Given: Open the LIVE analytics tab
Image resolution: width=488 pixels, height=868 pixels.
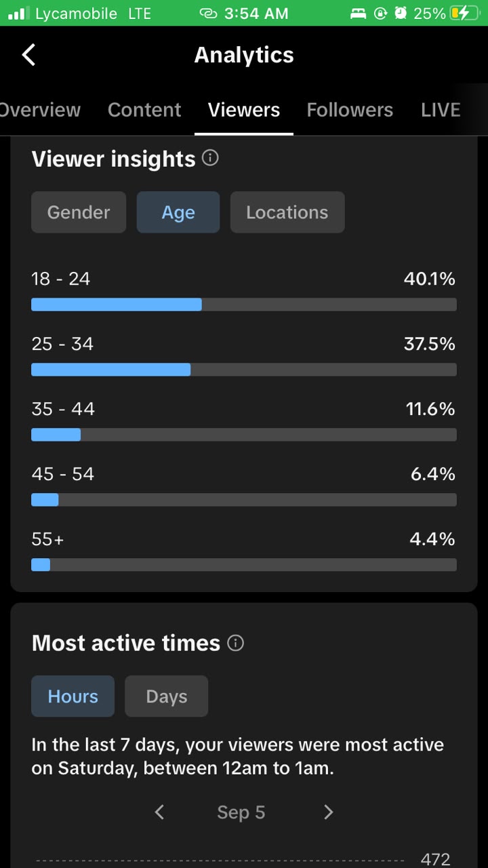Looking at the screenshot, I should [441, 110].
